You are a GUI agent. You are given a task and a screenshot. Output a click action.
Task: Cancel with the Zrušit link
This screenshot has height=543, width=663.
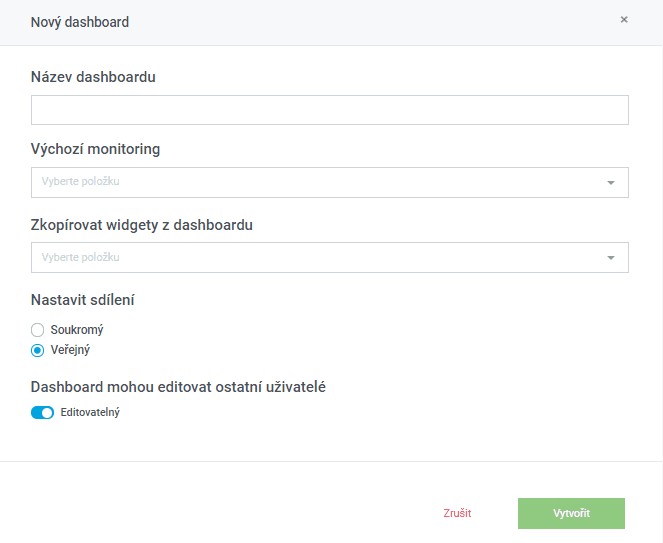pos(457,513)
